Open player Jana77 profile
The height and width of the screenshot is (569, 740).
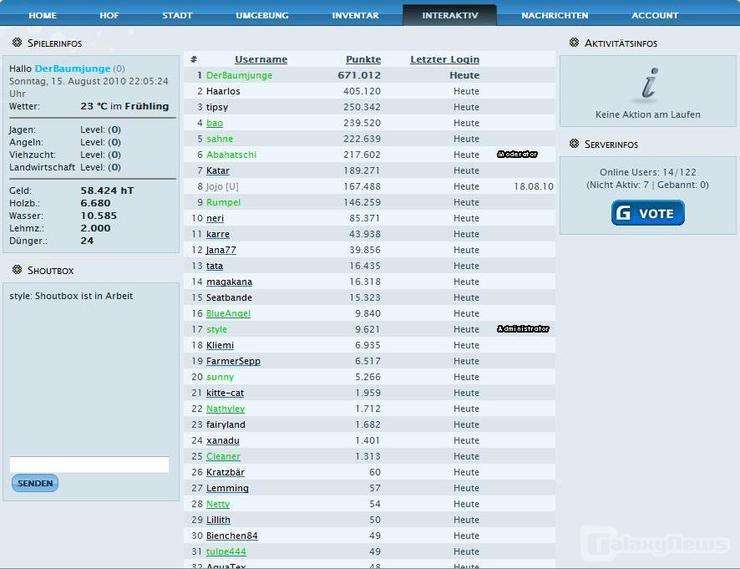221,250
